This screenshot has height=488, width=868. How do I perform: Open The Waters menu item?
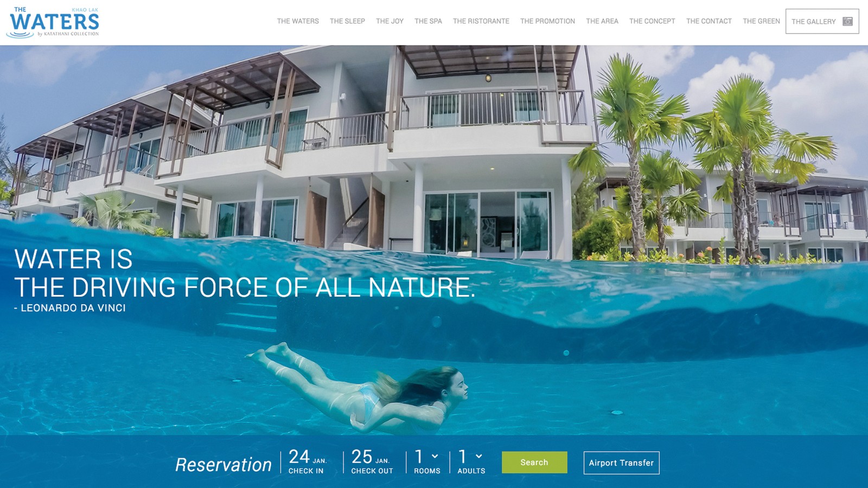point(298,21)
